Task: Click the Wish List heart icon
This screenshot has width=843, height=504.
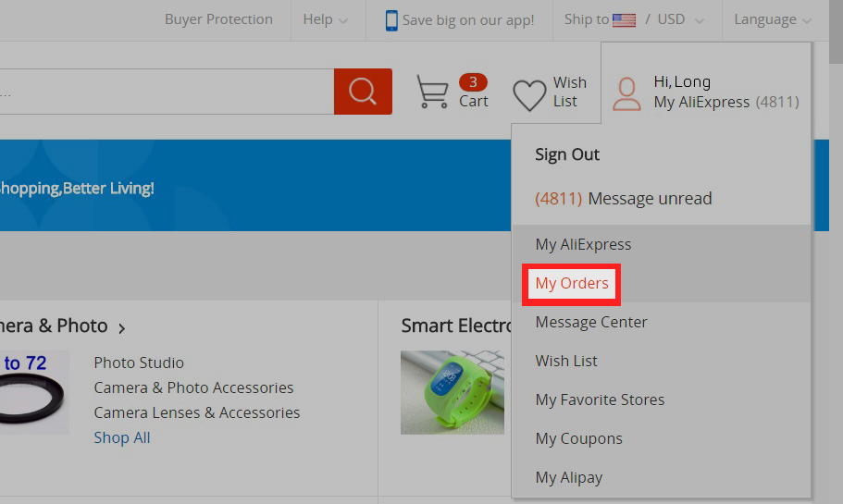Action: 529,94
